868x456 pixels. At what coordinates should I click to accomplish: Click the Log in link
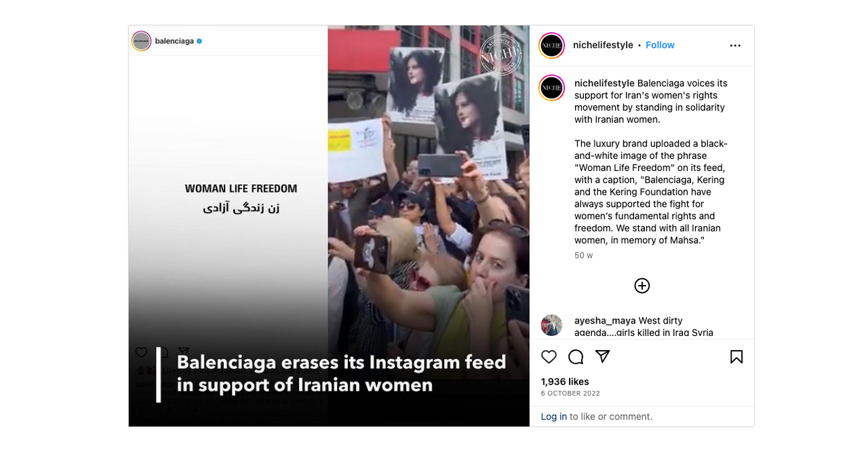point(553,417)
